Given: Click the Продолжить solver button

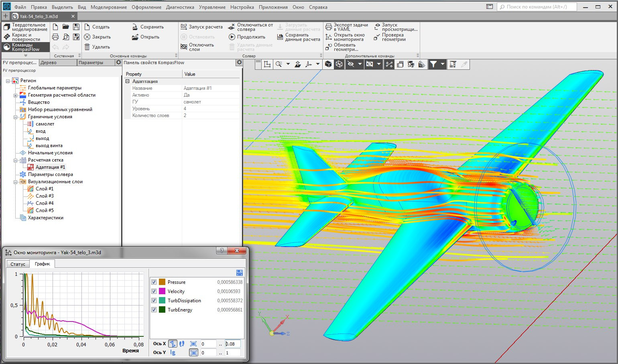Looking at the screenshot, I should pos(247,37).
